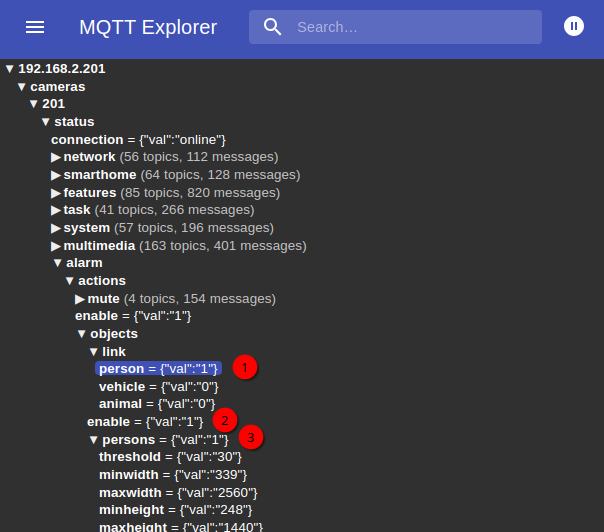This screenshot has height=532, width=604.
Task: Collapse the 201 node
Action: pos(34,104)
